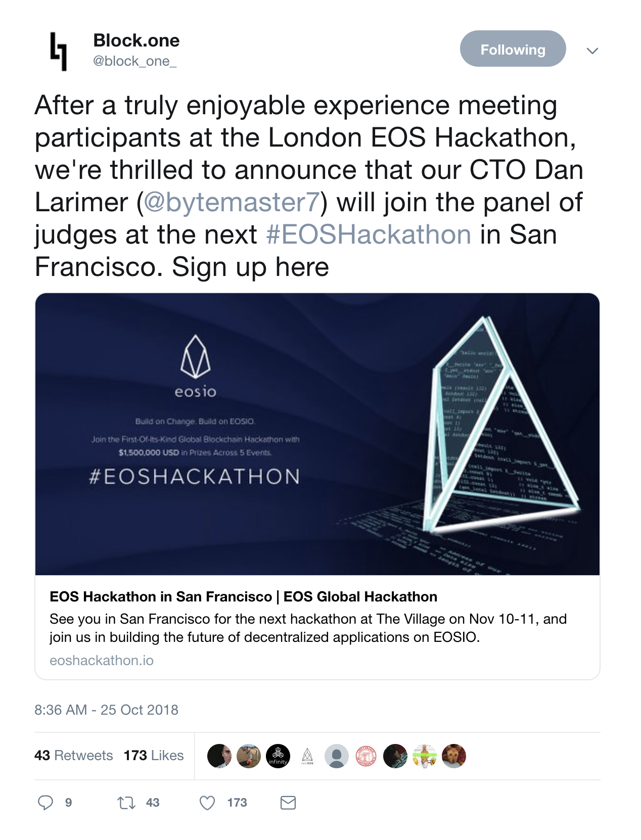Image resolution: width=641 pixels, height=840 pixels.
Task: Like the tweet with the heart icon
Action: point(207,803)
